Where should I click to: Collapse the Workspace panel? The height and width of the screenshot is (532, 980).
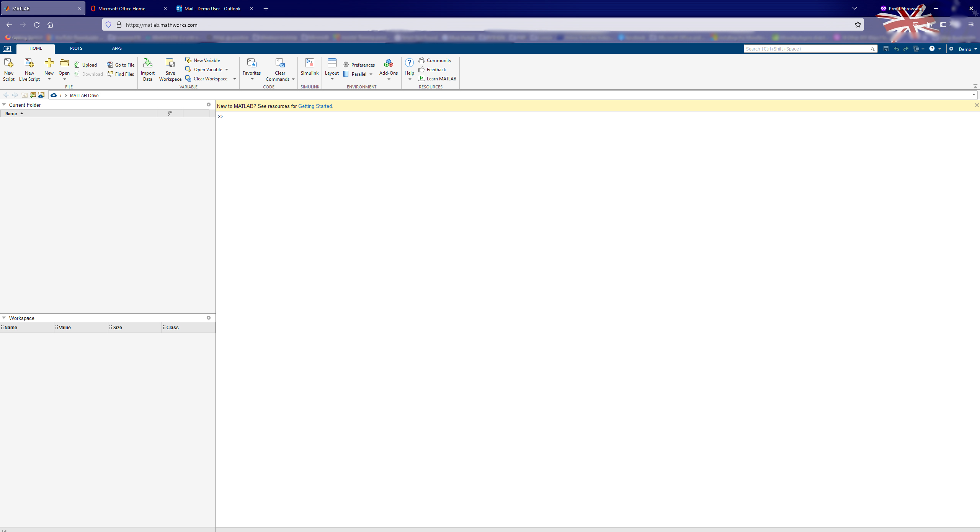[4, 318]
